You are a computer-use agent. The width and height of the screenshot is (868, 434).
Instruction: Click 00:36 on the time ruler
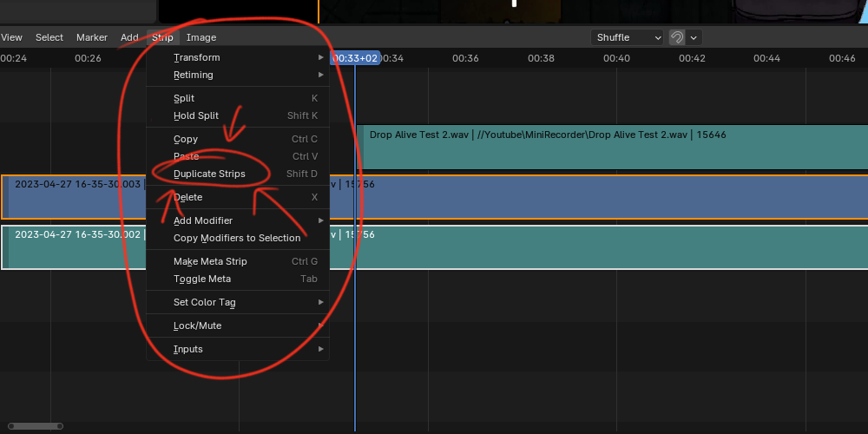[465, 58]
